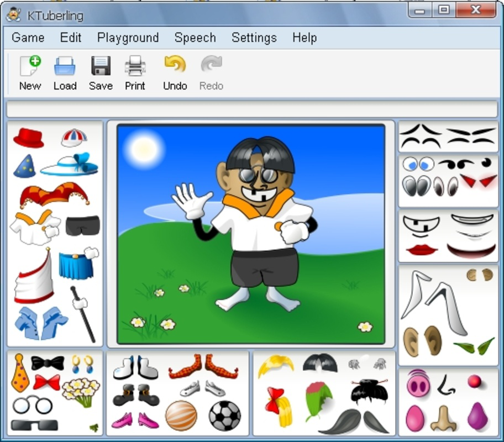Open the Settings menu
This screenshot has width=504, height=442.
254,38
